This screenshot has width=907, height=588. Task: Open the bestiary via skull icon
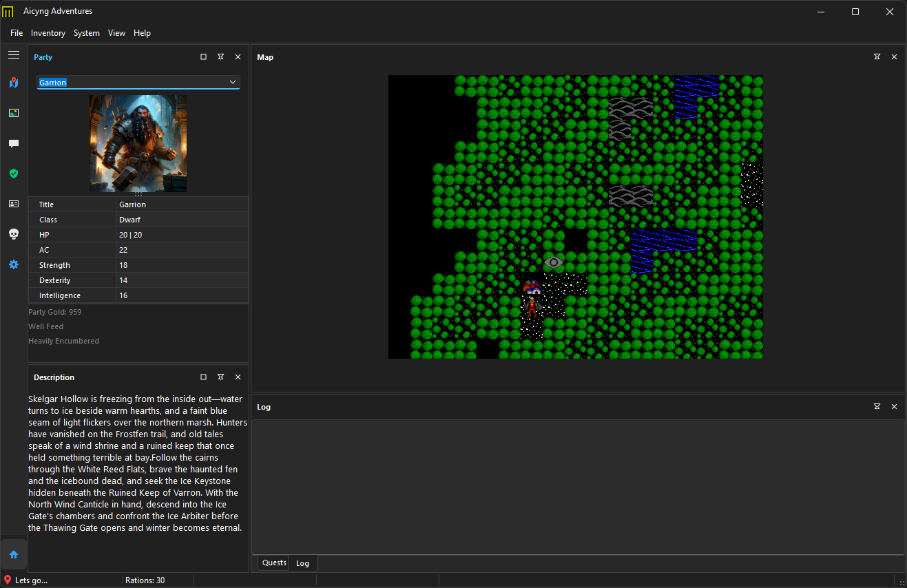[x=14, y=234]
